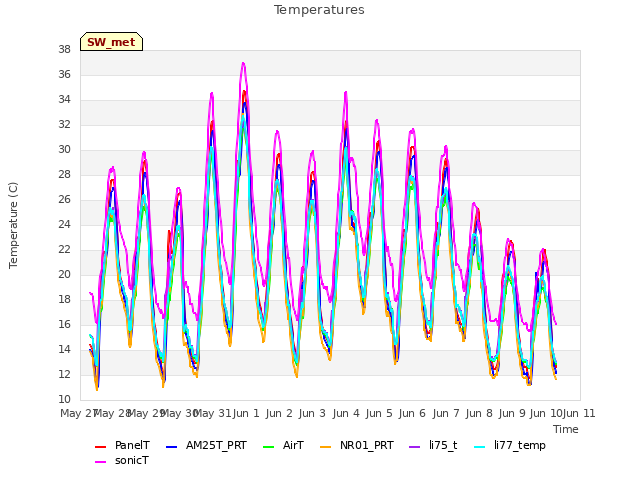Click the y-axis value 10
Image resolution: width=640 pixels, height=480 pixels.
[64, 400]
